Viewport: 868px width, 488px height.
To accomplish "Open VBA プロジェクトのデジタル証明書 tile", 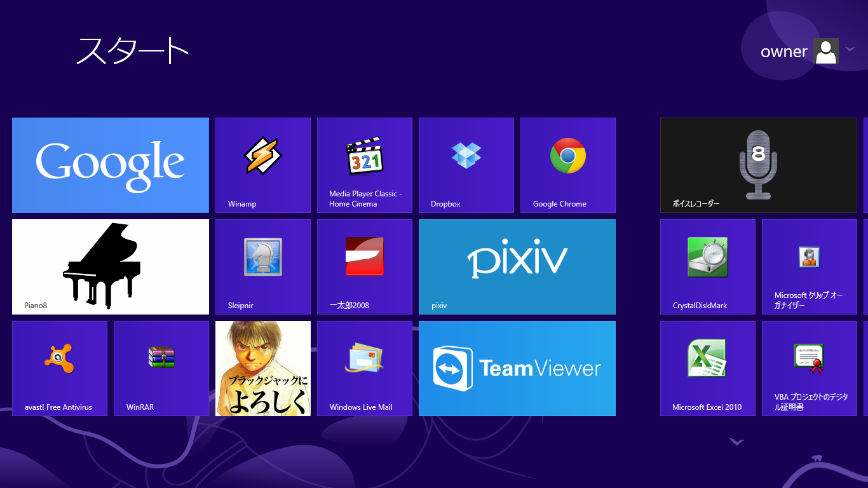I will pos(810,369).
